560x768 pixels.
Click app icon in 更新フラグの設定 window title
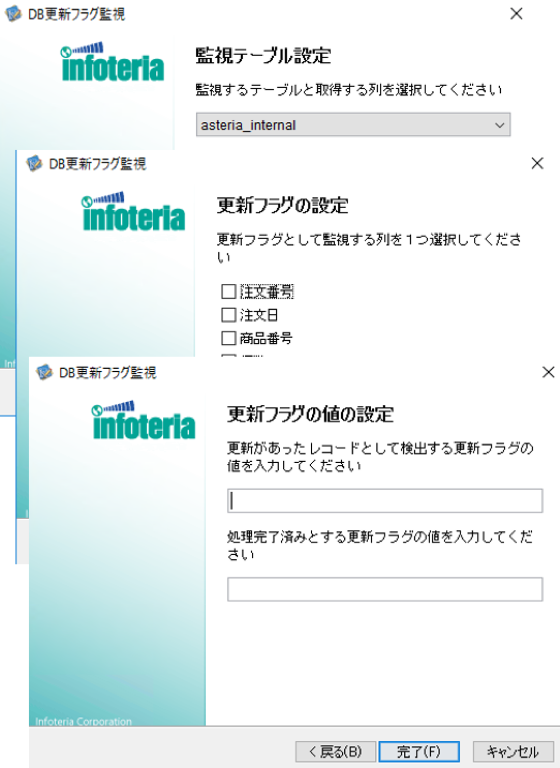tap(34, 163)
